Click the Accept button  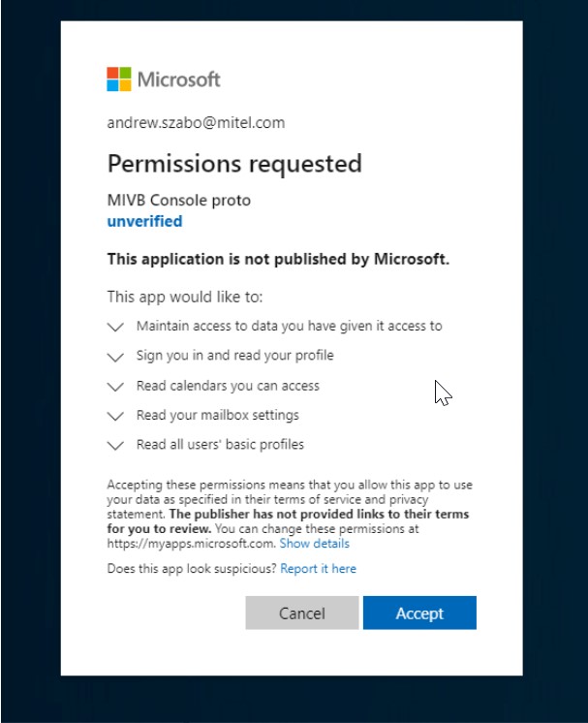pyautogui.click(x=419, y=613)
